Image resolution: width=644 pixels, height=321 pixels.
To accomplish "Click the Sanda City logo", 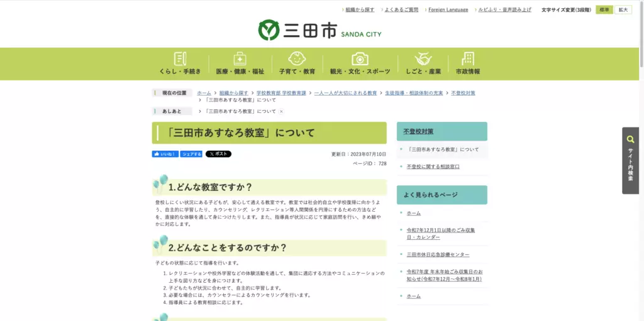I will 319,30.
